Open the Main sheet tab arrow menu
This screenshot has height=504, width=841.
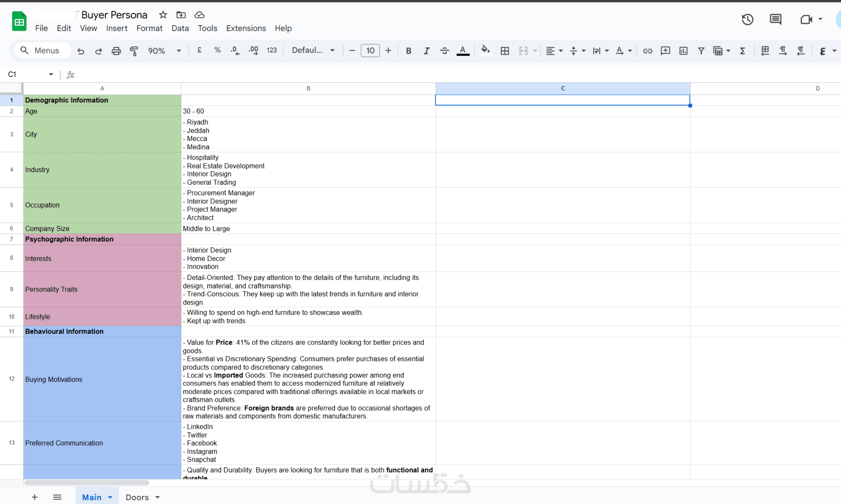tap(110, 497)
